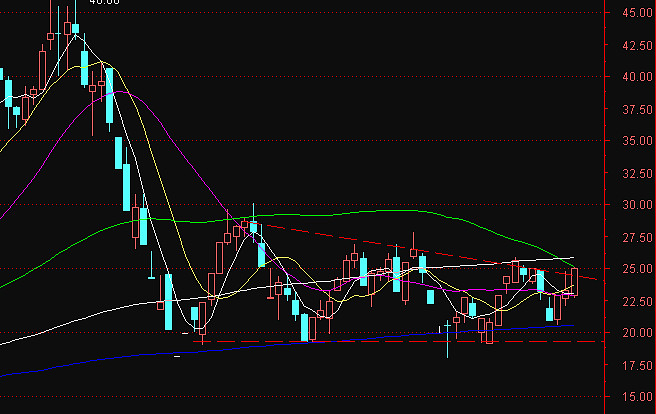Select the 37.50 label on price axis
This screenshot has height=414, width=656.
pos(632,109)
